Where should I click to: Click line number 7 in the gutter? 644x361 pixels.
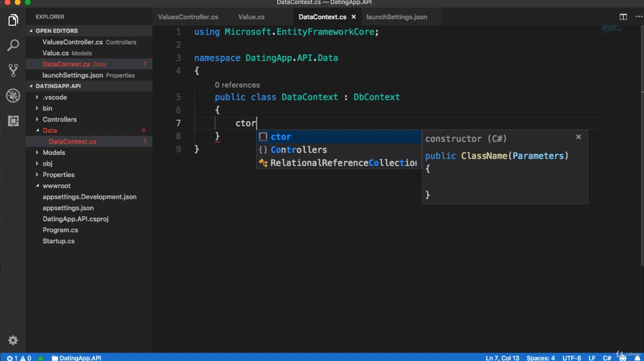point(178,123)
